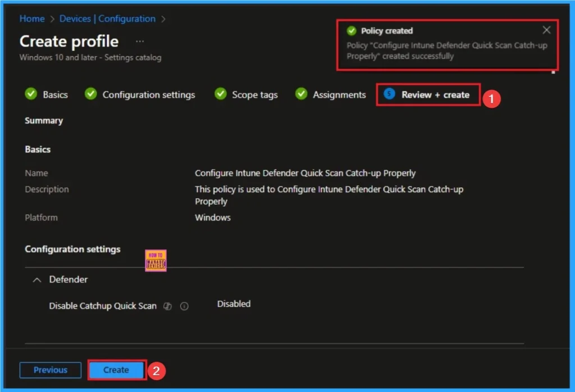This screenshot has height=392, width=575.
Task: Click the copy icon beside Disable Catchup Quick Scan
Action: tap(167, 306)
